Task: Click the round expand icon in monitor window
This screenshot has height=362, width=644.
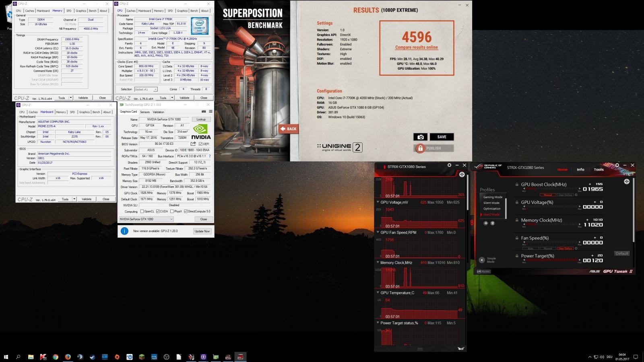Action: 462,174
